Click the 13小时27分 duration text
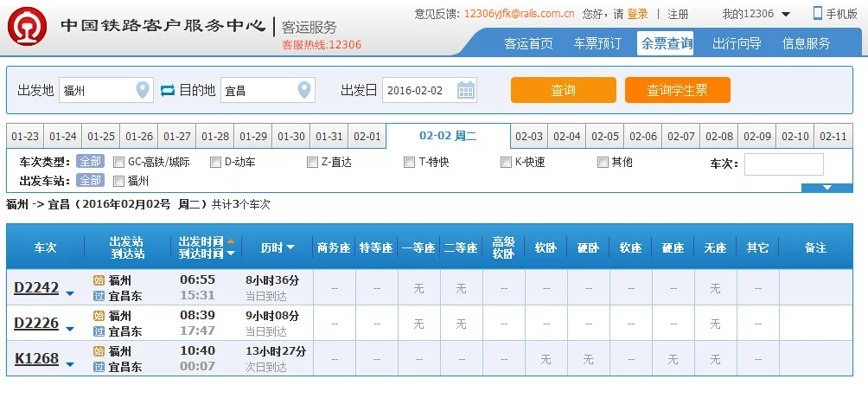This screenshot has width=868, height=398. (x=276, y=351)
